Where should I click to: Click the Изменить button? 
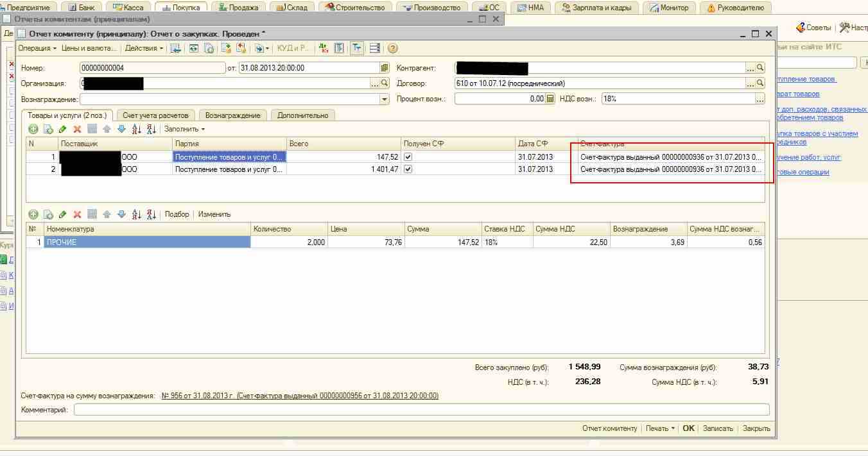point(214,214)
